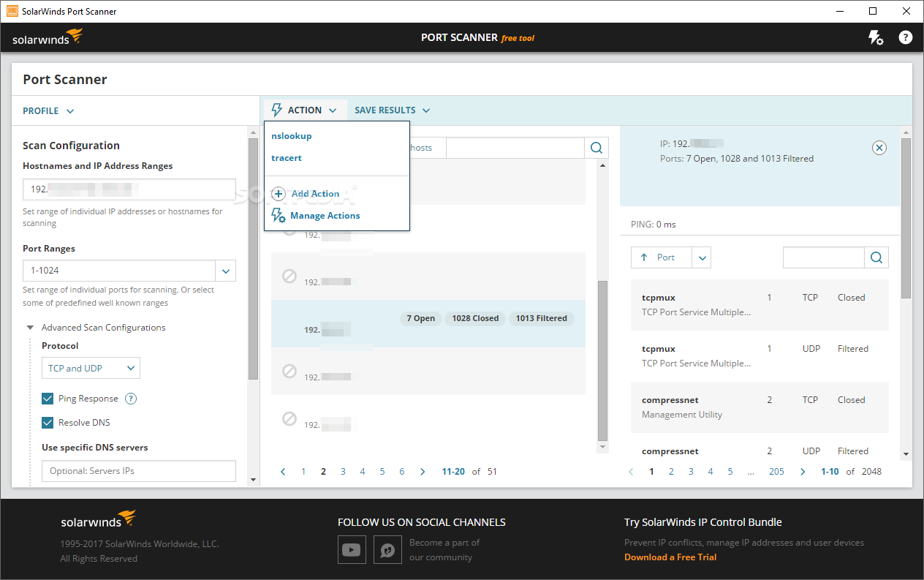Go to hosts page 5
Screen dimensions: 924x580
382,472
